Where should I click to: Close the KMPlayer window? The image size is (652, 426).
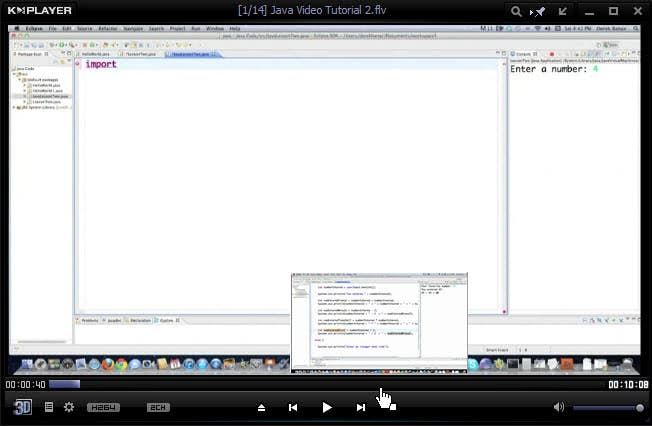coord(637,11)
